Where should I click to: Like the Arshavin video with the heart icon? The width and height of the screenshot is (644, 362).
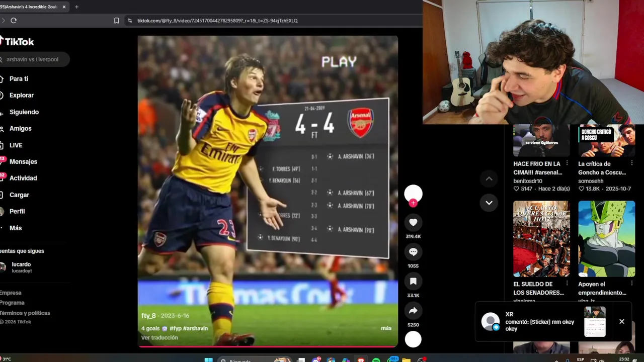[413, 222]
